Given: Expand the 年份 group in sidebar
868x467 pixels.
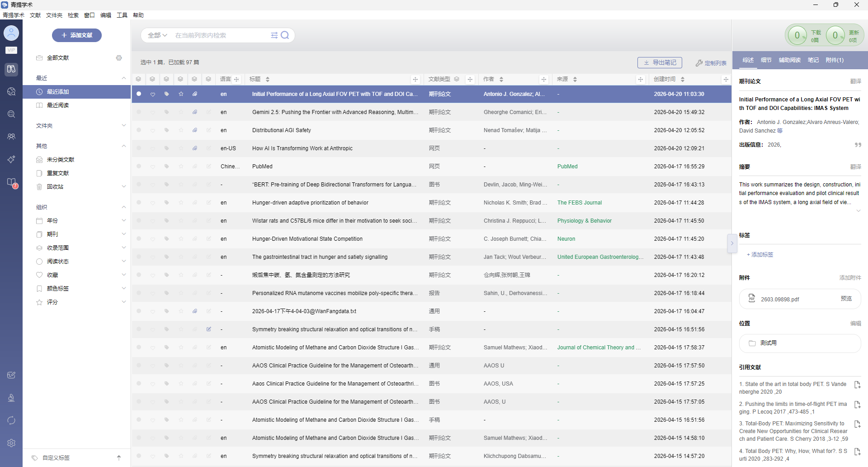Looking at the screenshot, I should click(124, 220).
